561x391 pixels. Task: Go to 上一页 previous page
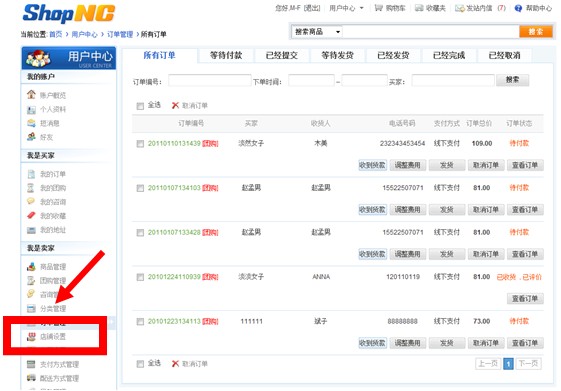[488, 364]
